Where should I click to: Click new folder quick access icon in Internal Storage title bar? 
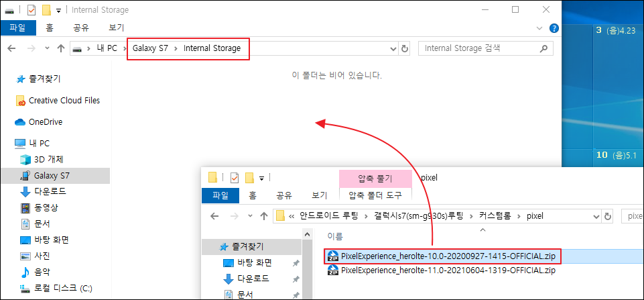[46, 10]
